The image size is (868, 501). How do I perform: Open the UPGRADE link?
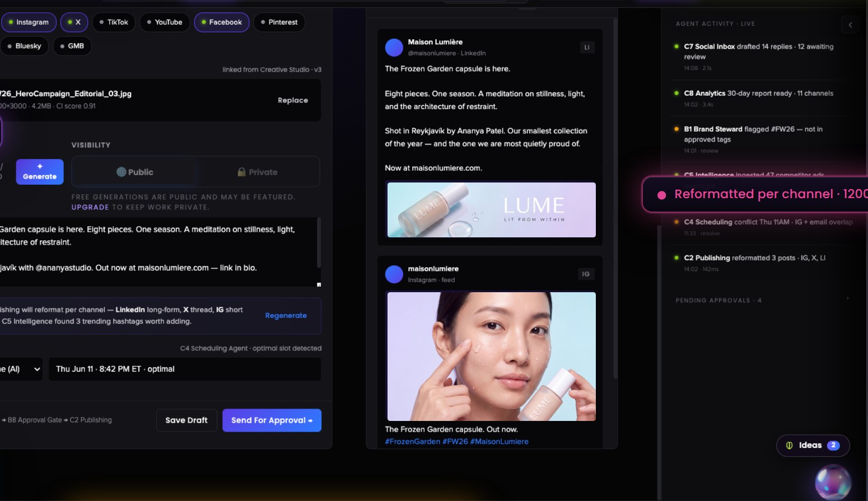point(90,207)
